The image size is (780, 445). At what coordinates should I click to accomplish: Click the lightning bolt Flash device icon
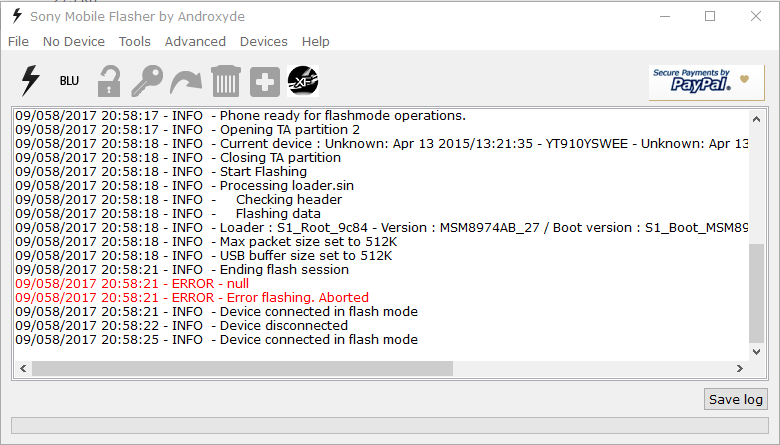(x=30, y=81)
